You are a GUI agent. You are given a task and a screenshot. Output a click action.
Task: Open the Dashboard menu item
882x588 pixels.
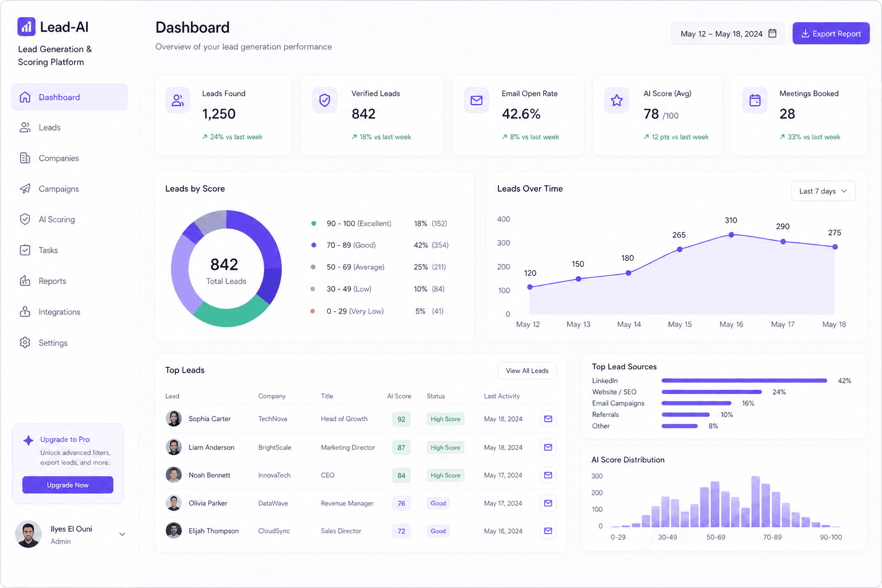69,97
